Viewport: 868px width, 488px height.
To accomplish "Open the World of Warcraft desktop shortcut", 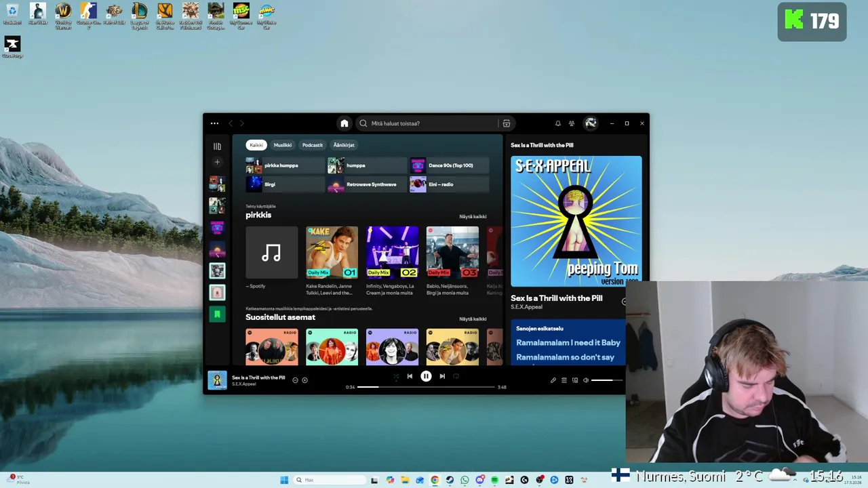I will [63, 16].
